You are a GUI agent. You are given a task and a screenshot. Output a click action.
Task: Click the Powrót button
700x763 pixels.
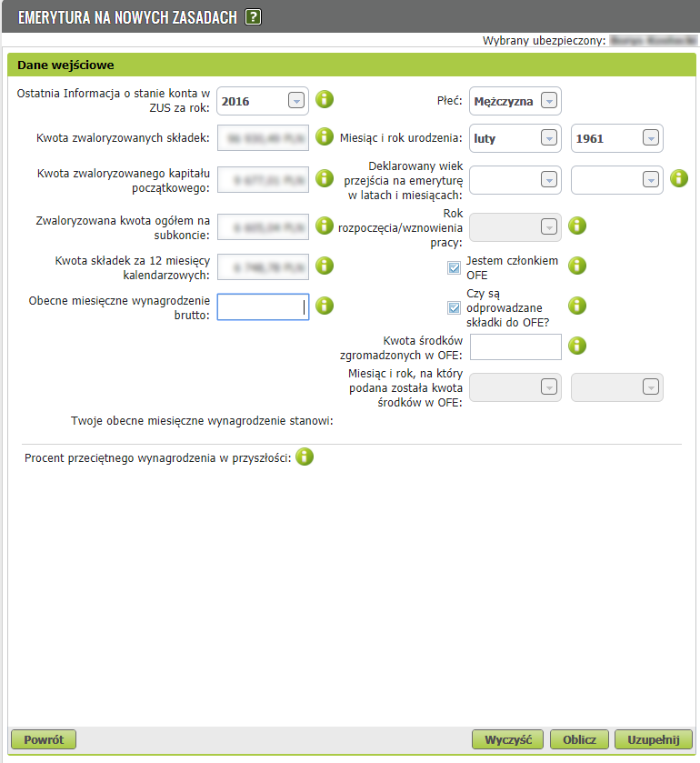pyautogui.click(x=44, y=739)
